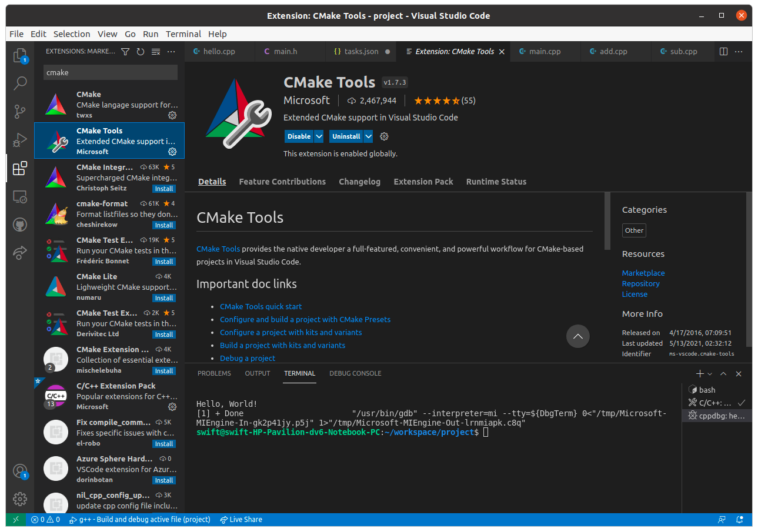Open the File menu

[x=16, y=34]
